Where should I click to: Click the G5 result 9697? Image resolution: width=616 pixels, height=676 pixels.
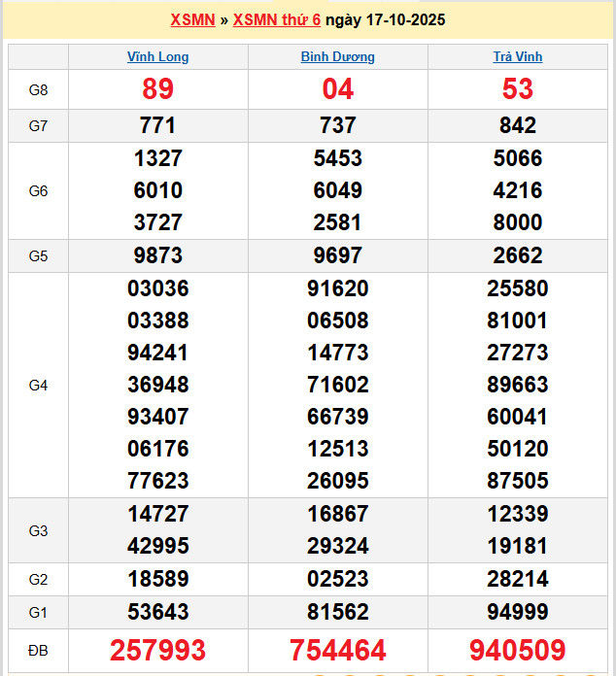[x=338, y=256]
